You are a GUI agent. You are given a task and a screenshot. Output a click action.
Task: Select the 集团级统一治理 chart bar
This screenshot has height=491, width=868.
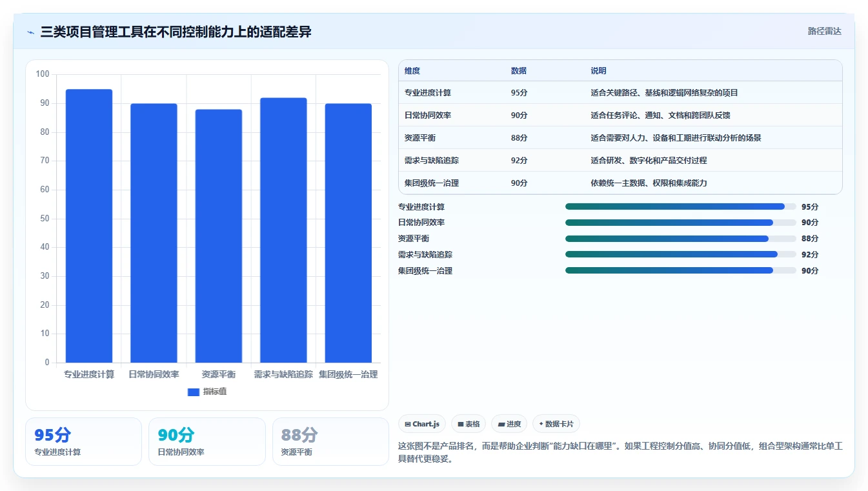(348, 233)
